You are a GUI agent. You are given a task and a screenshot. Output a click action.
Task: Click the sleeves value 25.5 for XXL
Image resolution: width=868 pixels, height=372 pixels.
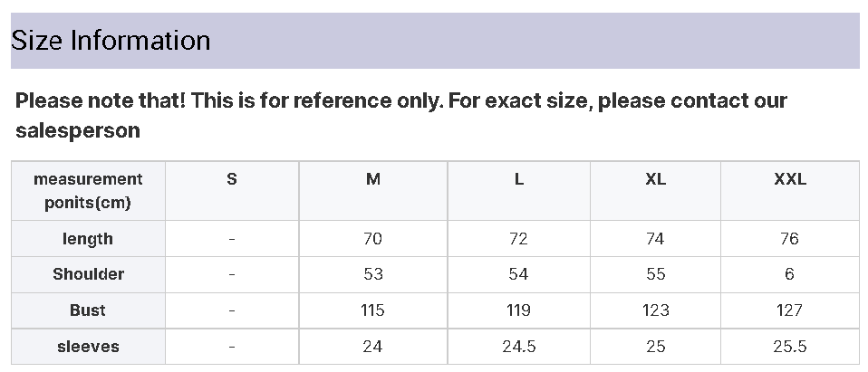click(x=790, y=347)
